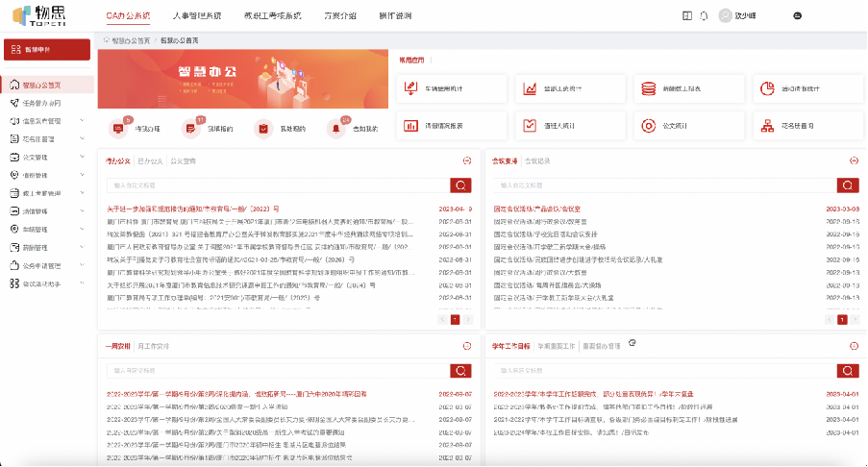
Task: Open the database stack report shortcut
Action: click(649, 88)
